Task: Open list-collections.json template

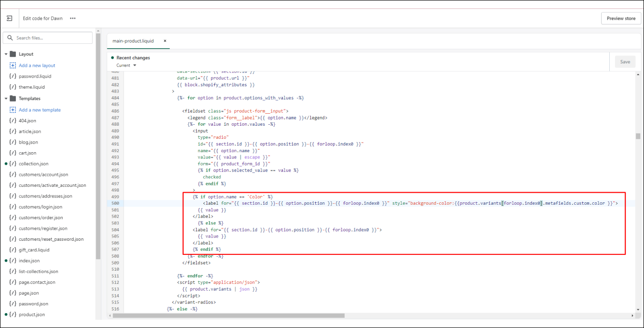Action: point(39,272)
